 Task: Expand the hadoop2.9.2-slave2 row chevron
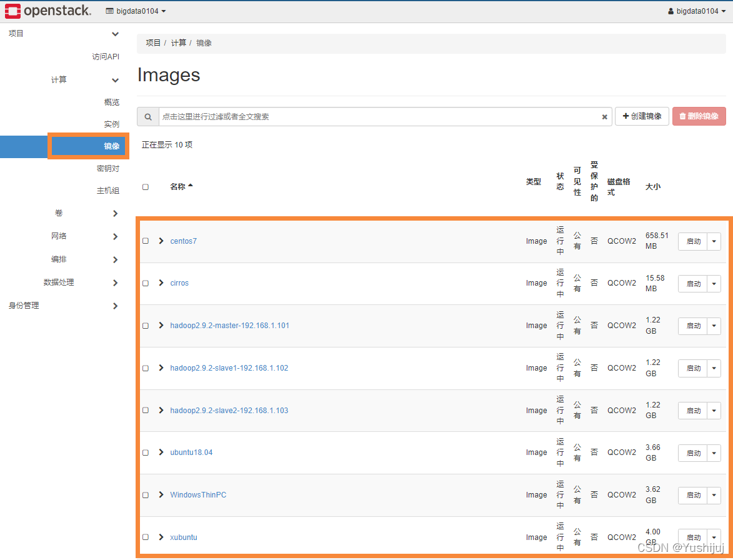(161, 410)
